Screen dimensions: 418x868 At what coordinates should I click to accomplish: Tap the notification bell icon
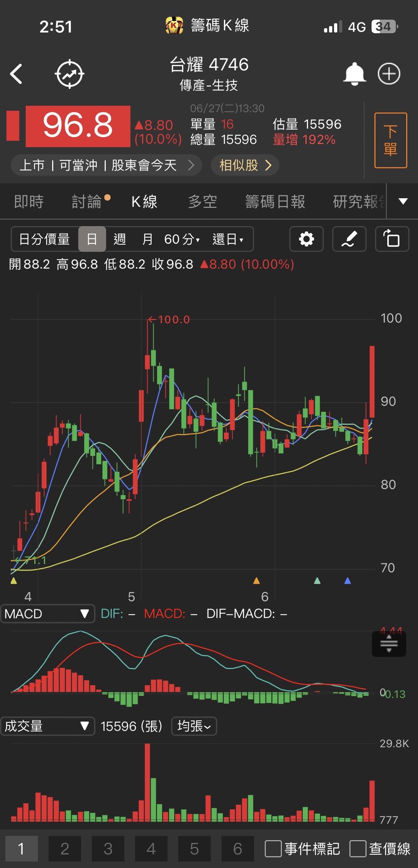click(x=354, y=74)
